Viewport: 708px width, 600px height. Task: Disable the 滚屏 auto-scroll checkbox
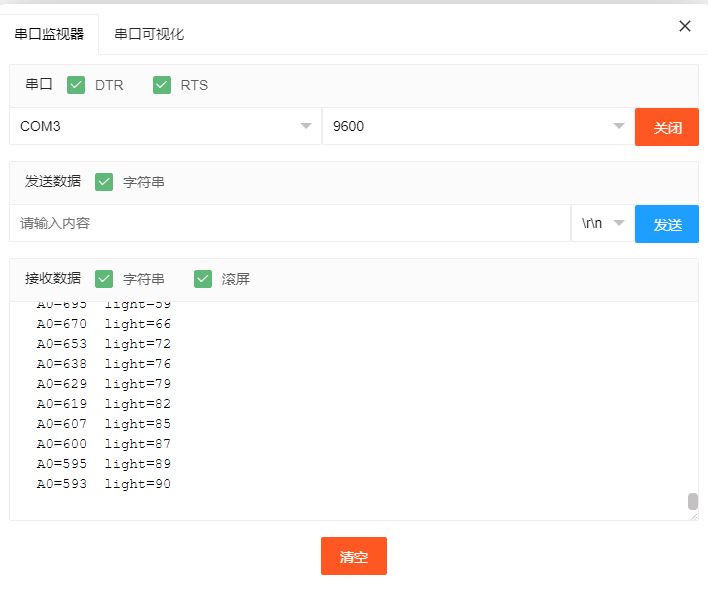pos(203,279)
